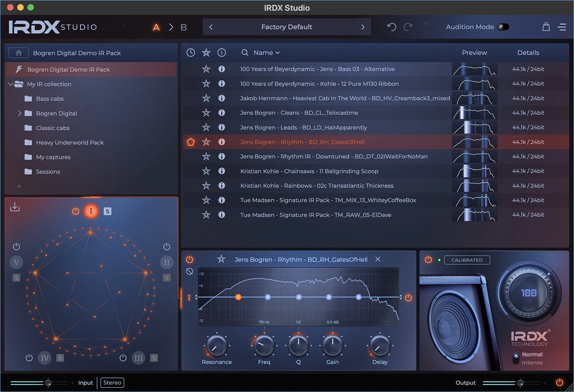Viewport: 574px width, 392px height.
Task: Collapse the My IR collection folder
Action: pos(10,84)
